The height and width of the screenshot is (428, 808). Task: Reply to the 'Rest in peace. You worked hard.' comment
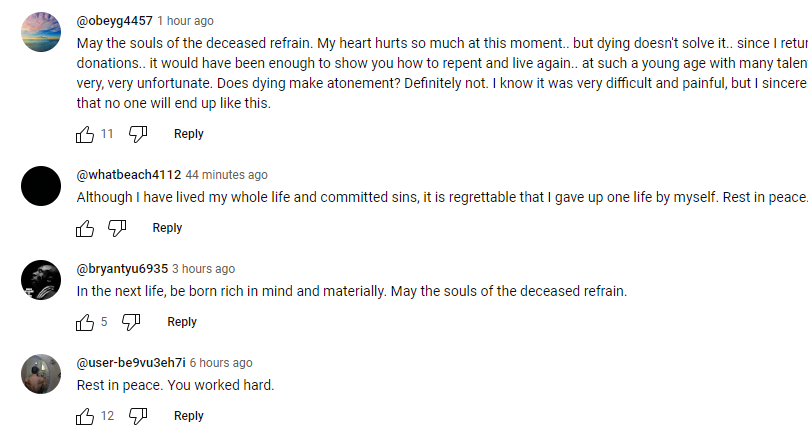coord(188,416)
